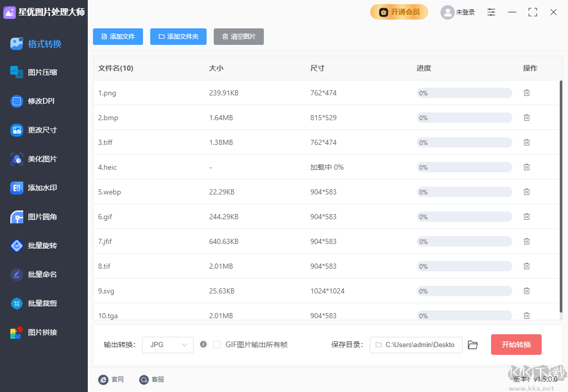Click the save directory path field
Viewport: 568px width, 392px height.
[416, 345]
